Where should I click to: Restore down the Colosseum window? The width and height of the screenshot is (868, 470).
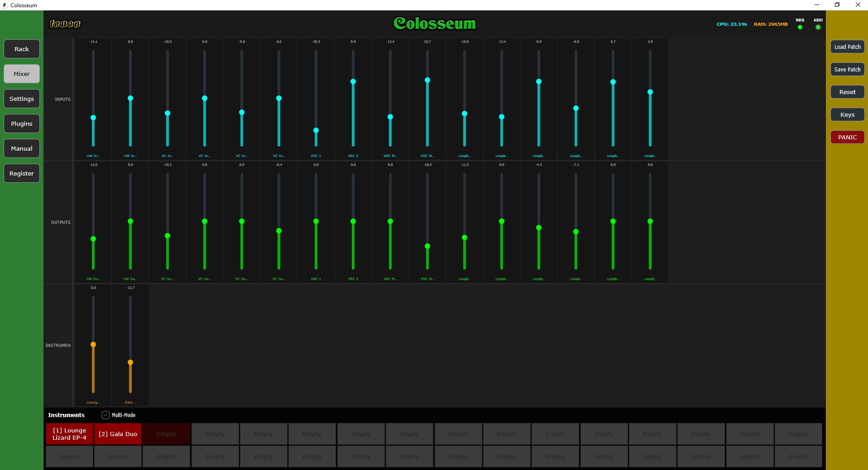point(837,5)
